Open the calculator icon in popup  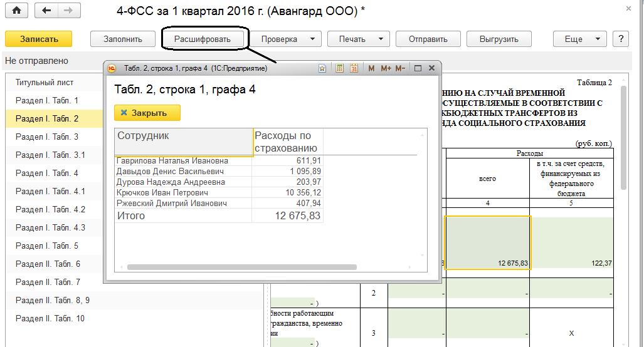coord(339,68)
